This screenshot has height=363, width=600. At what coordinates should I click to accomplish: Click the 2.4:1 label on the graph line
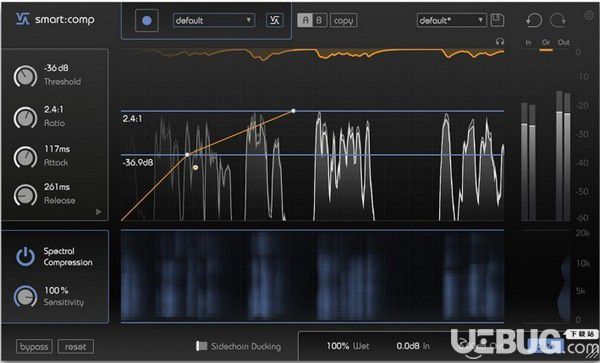click(x=132, y=119)
